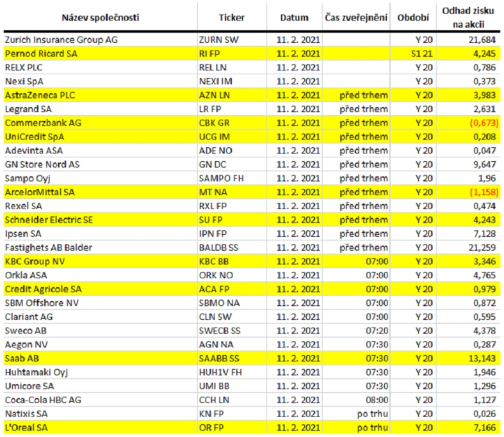Screen dimensions: 504x437
Task: Click the estimate value '4,245'
Action: pyautogui.click(x=484, y=54)
